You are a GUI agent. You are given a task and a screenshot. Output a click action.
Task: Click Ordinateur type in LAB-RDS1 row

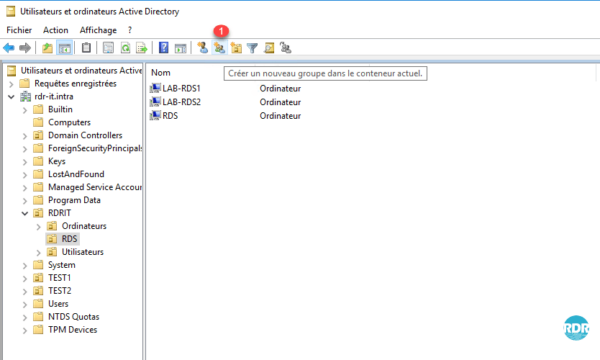pos(280,88)
